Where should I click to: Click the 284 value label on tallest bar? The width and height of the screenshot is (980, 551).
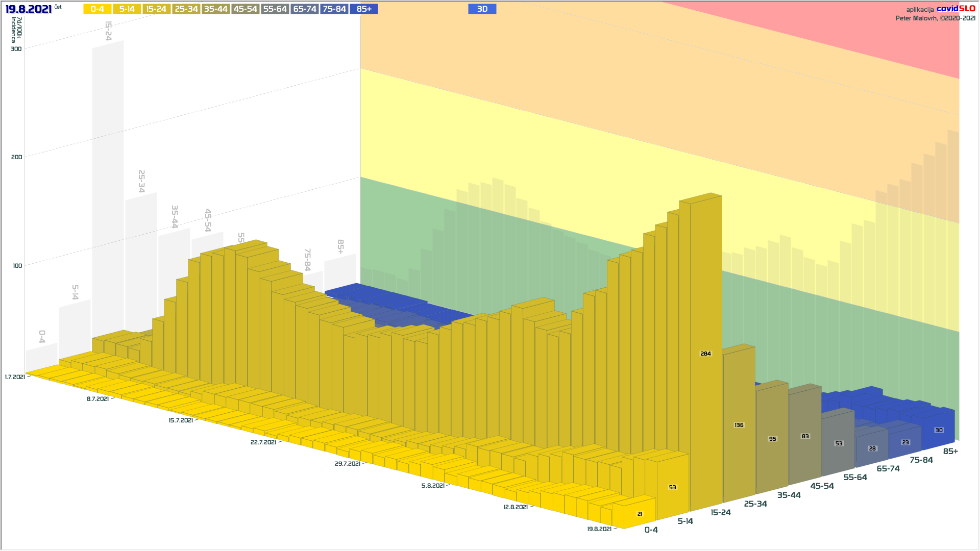705,354
